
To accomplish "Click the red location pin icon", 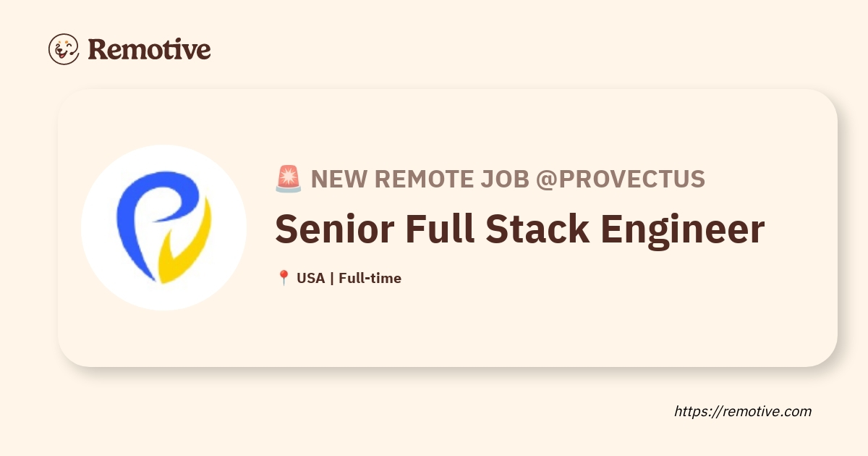I will pyautogui.click(x=284, y=278).
